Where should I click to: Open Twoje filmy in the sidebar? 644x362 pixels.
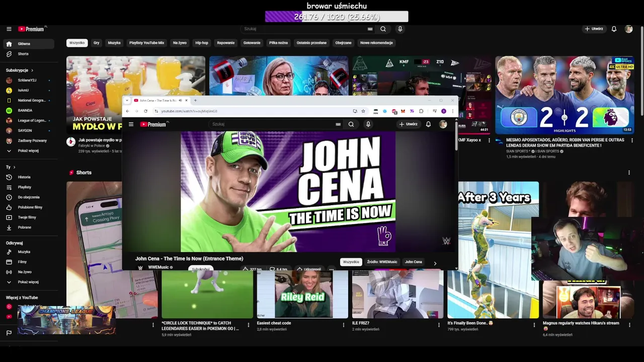point(29,217)
